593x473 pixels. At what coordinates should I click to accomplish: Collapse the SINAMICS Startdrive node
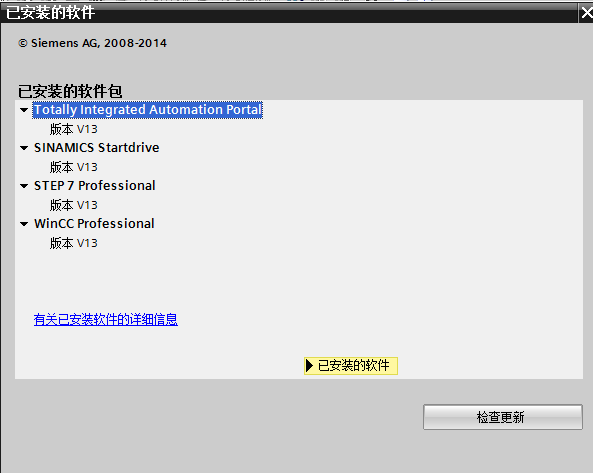click(x=24, y=148)
